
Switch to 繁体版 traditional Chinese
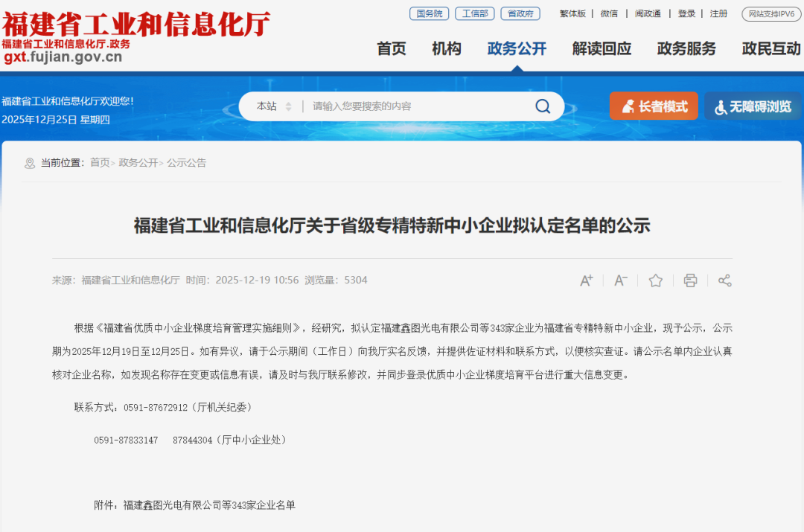click(x=572, y=14)
